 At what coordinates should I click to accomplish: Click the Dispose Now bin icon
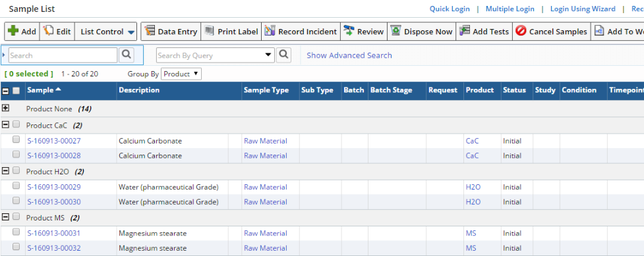click(x=396, y=31)
